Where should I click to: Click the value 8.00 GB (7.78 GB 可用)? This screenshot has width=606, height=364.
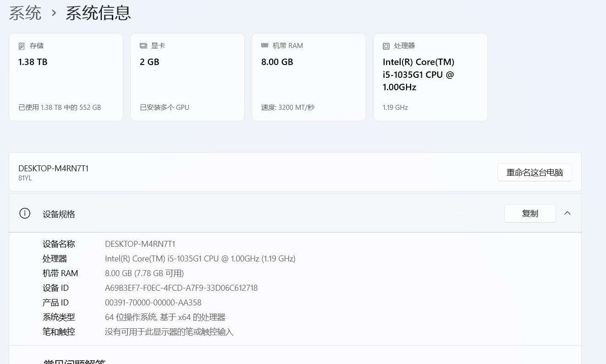[x=144, y=273]
